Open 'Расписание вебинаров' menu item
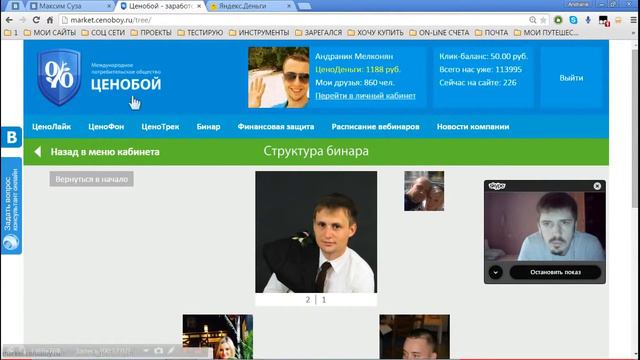Image resolution: width=640 pixels, height=360 pixels. click(x=376, y=127)
